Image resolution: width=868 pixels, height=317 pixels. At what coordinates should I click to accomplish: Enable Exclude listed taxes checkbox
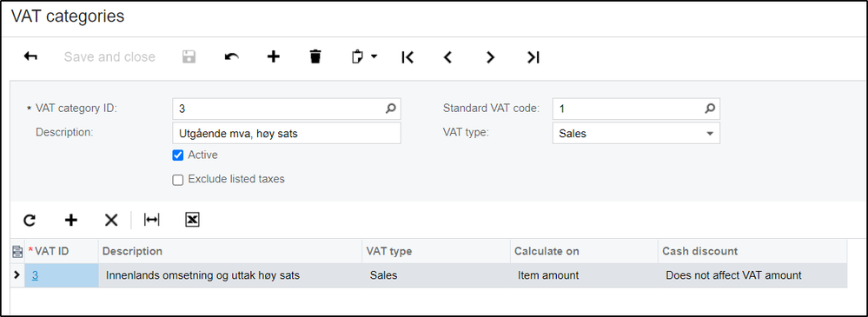click(x=178, y=180)
